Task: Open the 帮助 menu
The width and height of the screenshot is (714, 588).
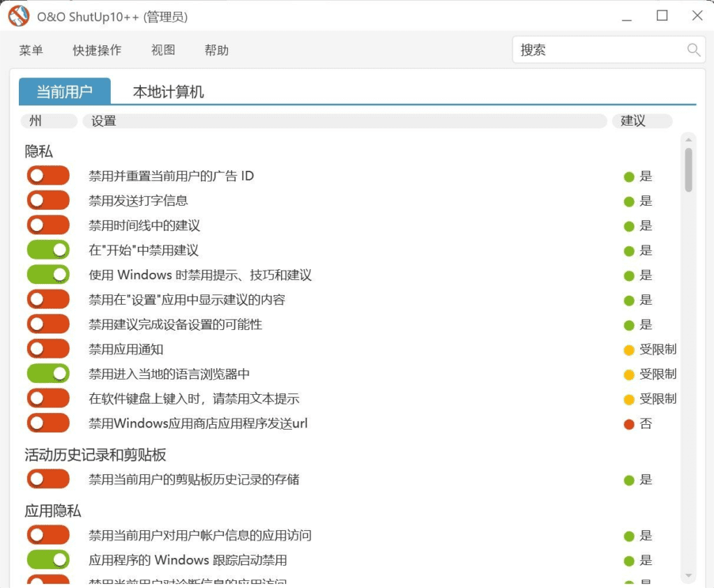Action: click(x=216, y=50)
